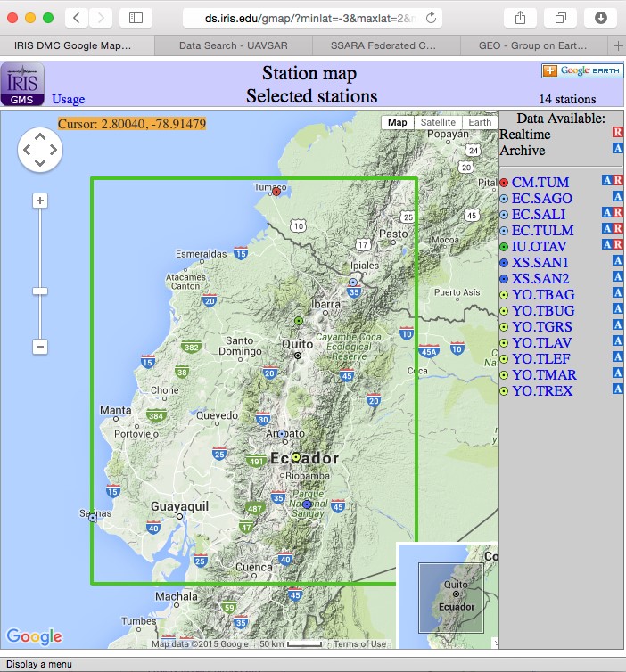Screen dimensions: 626x672
Task: Open the Usage link
Action: 69,100
